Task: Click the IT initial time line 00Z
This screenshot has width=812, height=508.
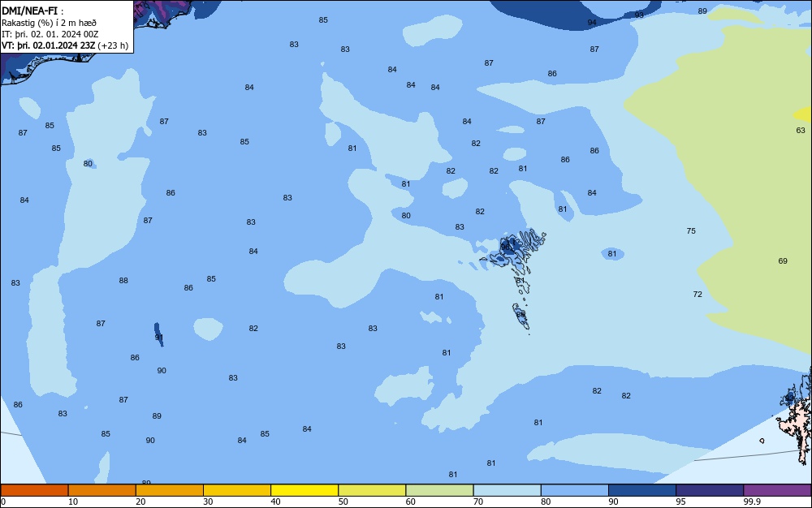Action: coord(50,34)
